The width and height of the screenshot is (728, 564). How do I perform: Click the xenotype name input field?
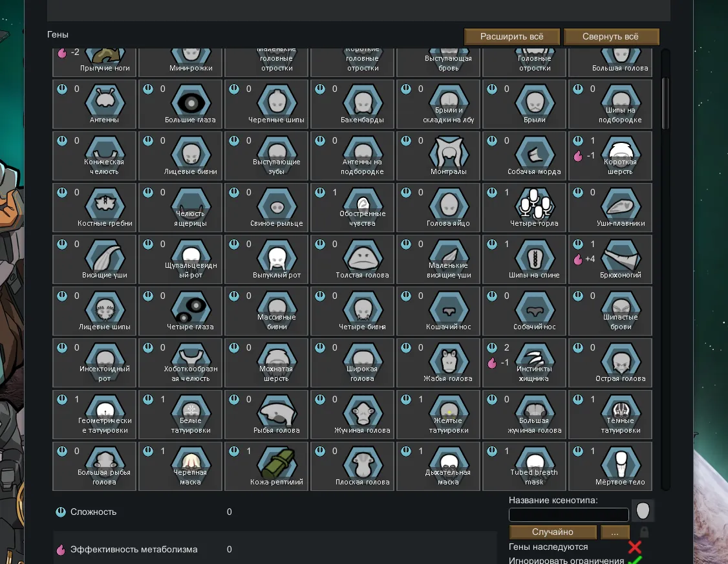click(x=568, y=515)
